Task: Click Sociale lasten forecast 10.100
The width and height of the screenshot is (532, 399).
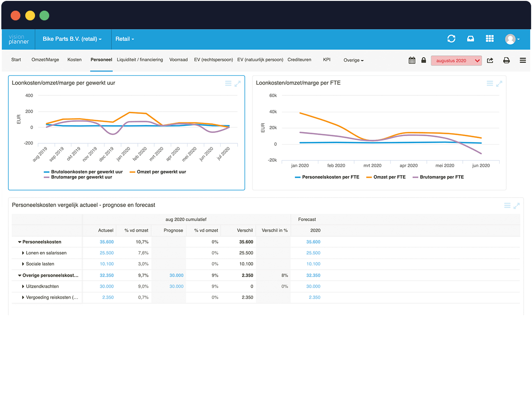Action: click(313, 264)
